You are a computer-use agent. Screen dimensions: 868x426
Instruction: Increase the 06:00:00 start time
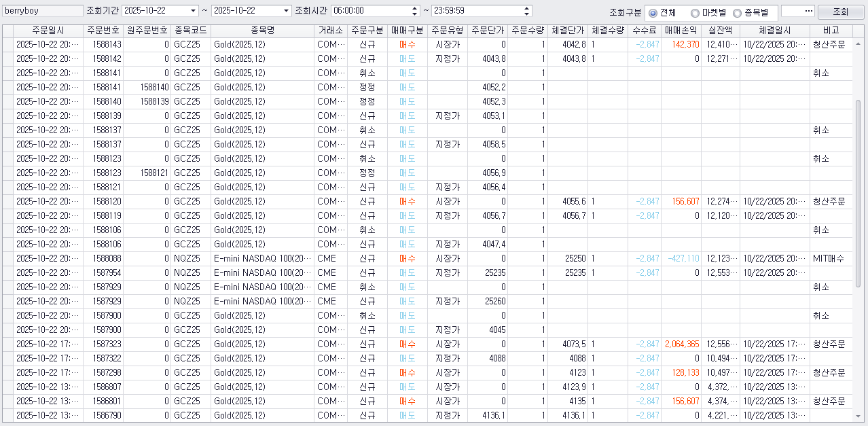(415, 8)
